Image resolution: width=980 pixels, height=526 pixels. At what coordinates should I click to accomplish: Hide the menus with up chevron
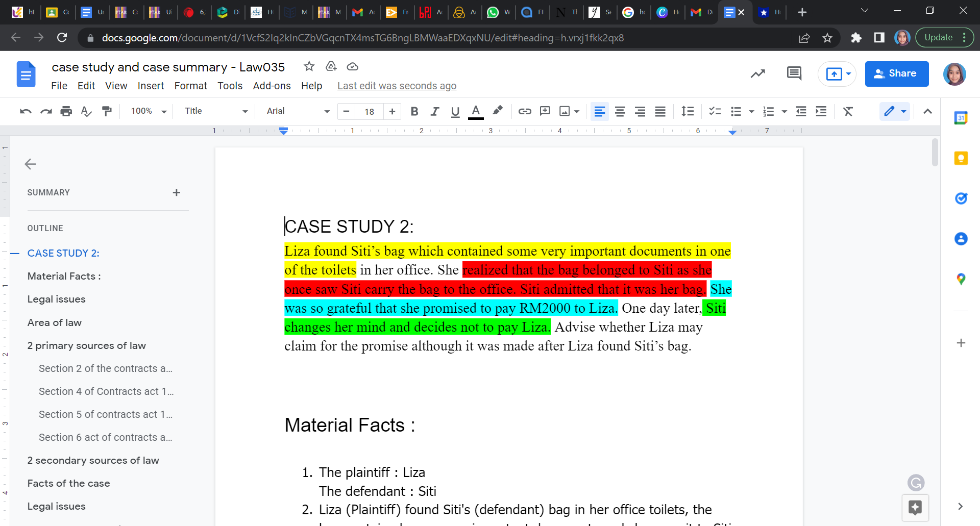tap(928, 111)
